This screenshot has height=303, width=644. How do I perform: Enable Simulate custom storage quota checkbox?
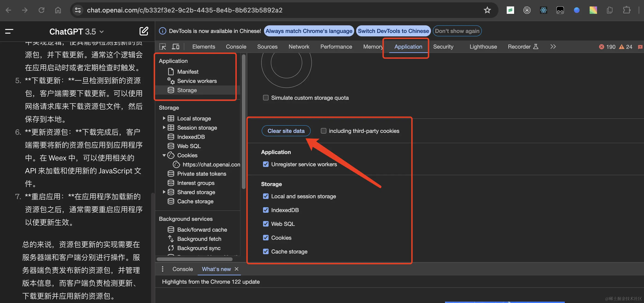266,98
